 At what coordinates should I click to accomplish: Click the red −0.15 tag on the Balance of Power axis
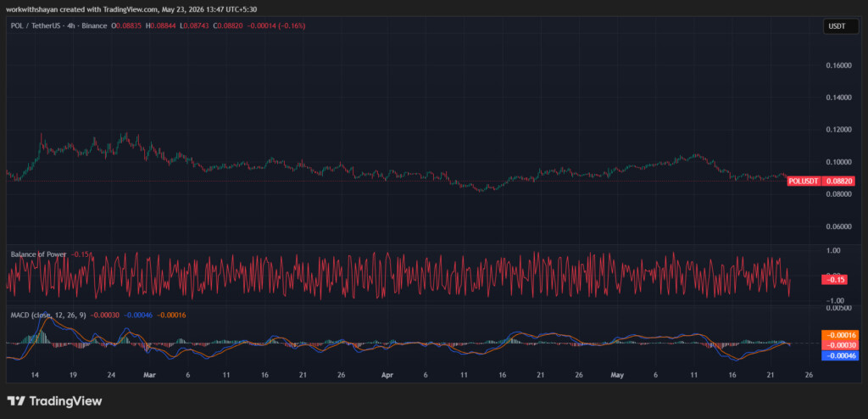click(835, 280)
